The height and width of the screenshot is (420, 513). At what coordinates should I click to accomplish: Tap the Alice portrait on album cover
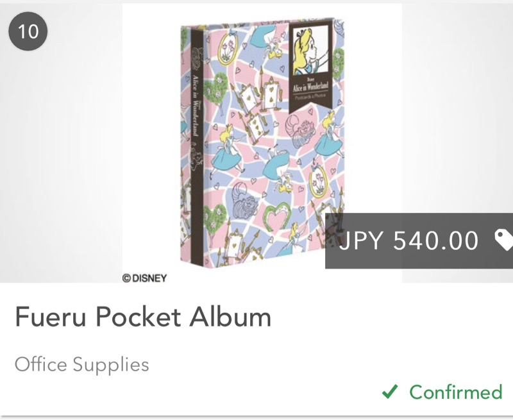pos(310,52)
